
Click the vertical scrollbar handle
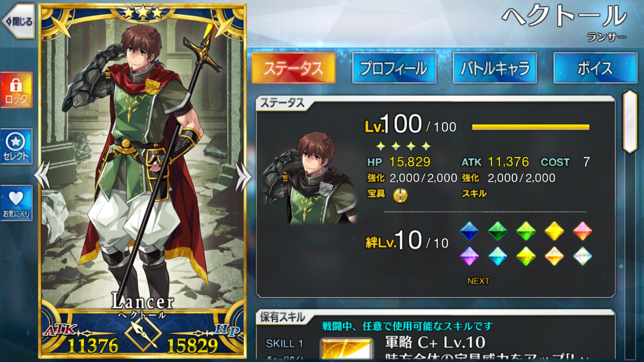630,121
